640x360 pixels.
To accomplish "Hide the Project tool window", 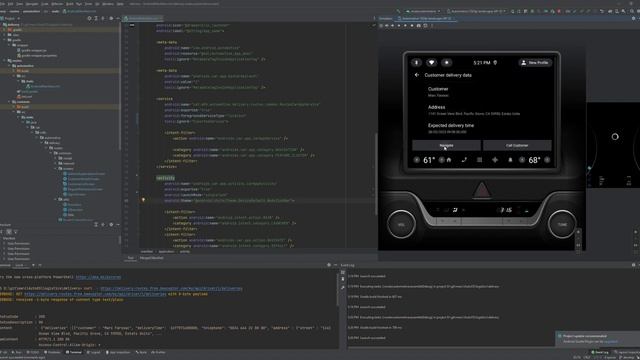I will click(118, 18).
